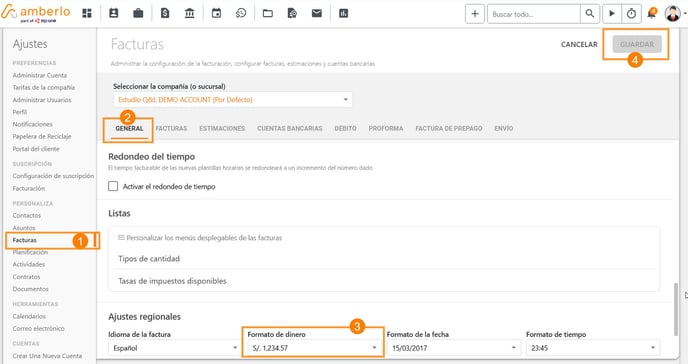
Task: Start timer with play icon
Action: pyautogui.click(x=612, y=14)
